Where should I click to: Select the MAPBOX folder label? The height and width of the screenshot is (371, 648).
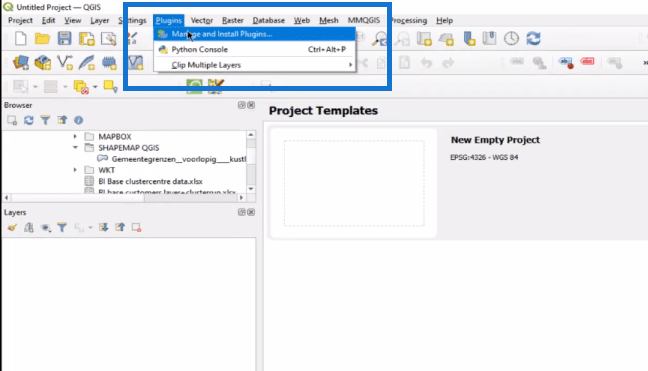pyautogui.click(x=114, y=136)
